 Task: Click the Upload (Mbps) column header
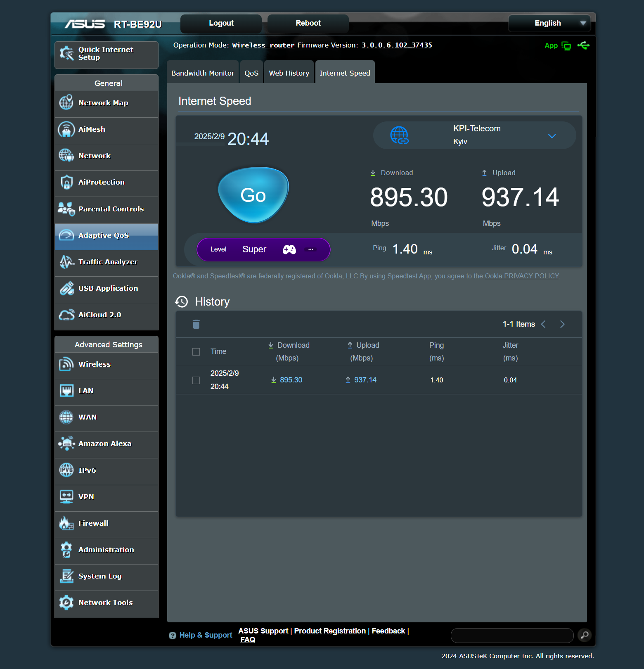363,351
